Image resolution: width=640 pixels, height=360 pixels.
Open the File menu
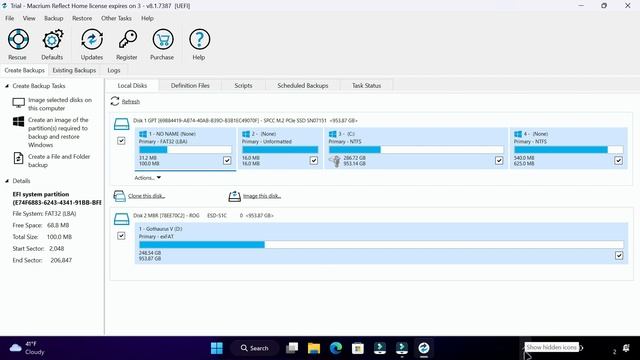[9, 18]
